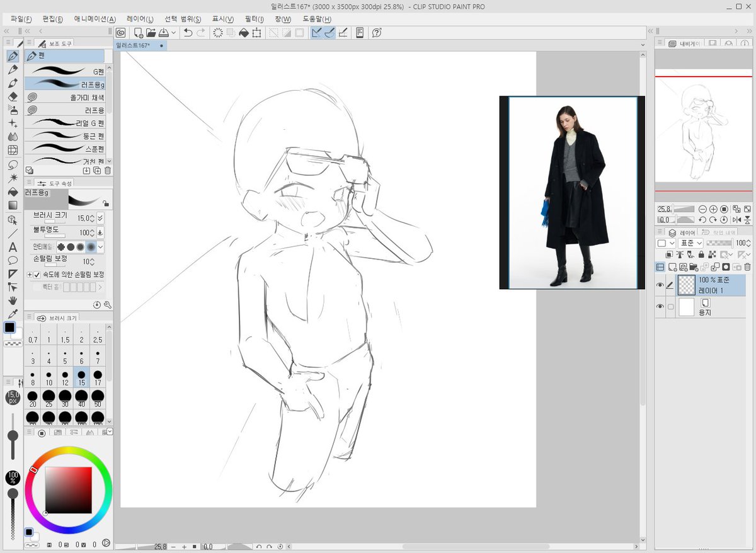The image size is (756, 553).
Task: Delete the selected layer with trash icon
Action: pos(747,267)
